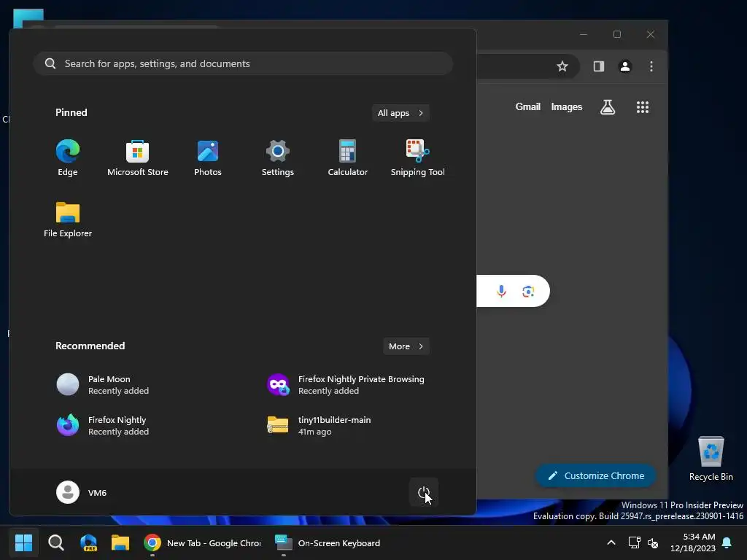
Task: Open Chrome three-dot menu
Action: [x=651, y=66]
